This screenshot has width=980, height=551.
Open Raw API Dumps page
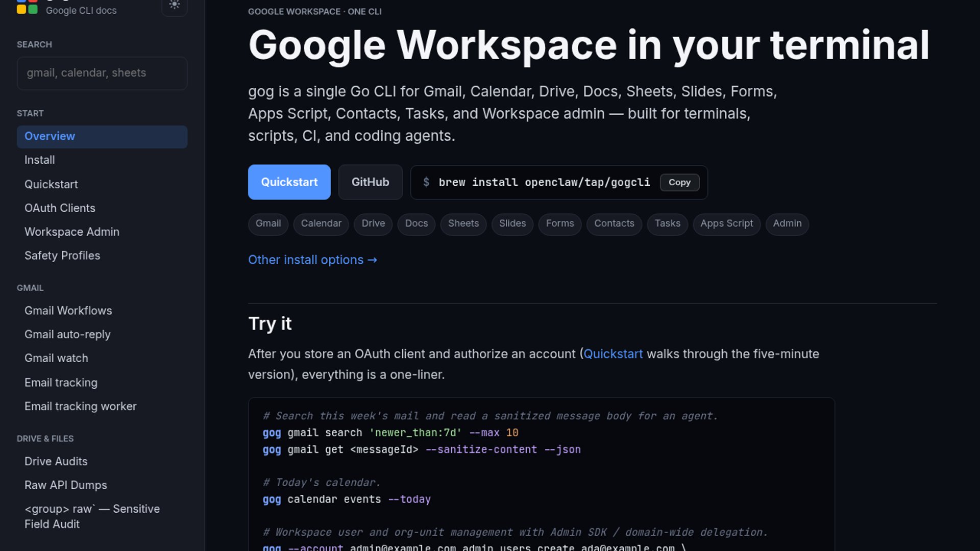[102, 485]
